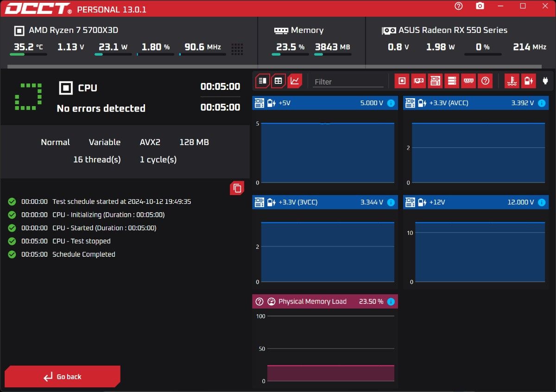Click the dotted grid icon next to CPU MHz

(x=237, y=49)
